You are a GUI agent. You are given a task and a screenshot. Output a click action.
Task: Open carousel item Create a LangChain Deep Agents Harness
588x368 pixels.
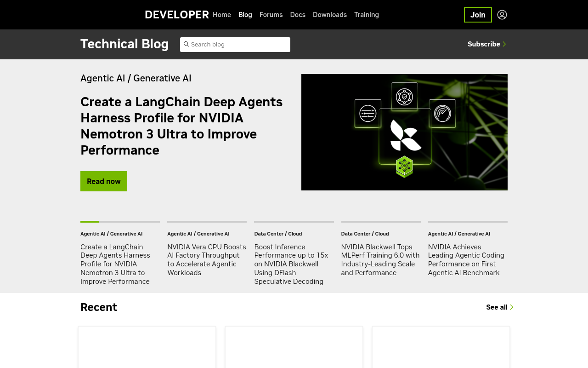coord(115,264)
